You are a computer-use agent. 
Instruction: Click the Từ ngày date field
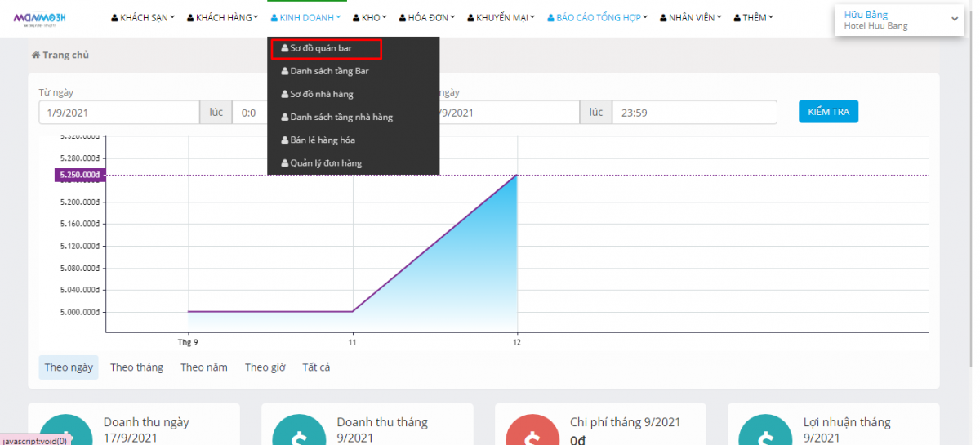point(118,113)
